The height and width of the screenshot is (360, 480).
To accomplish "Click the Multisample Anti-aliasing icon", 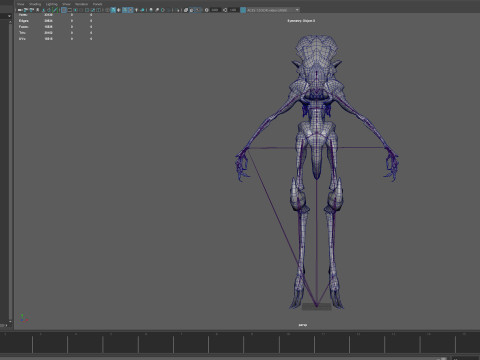I will [x=163, y=10].
